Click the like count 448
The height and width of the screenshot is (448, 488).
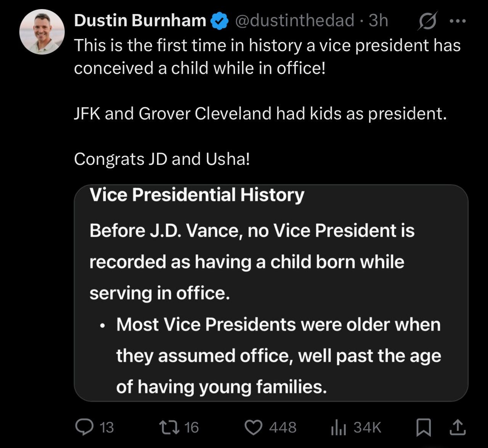click(x=283, y=427)
